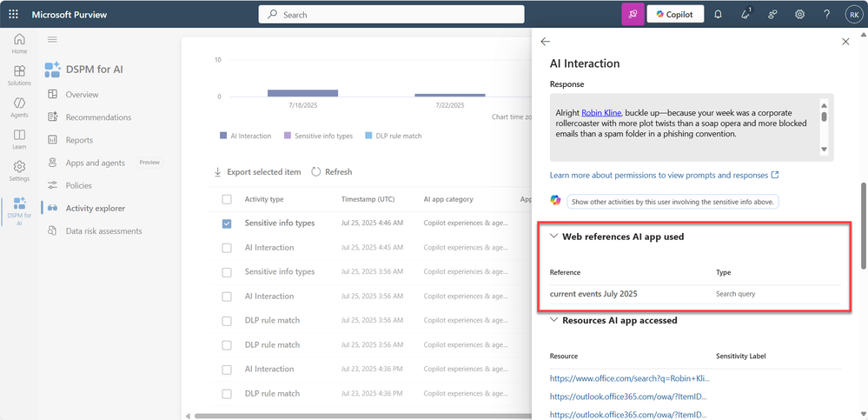
Task: Collapse navigation with the hamburger icon
Action: point(52,40)
